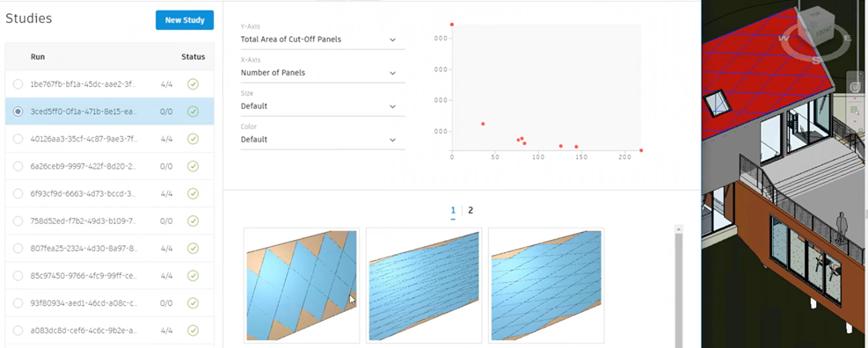Click status checkmark for run a083dc8d

click(x=193, y=330)
